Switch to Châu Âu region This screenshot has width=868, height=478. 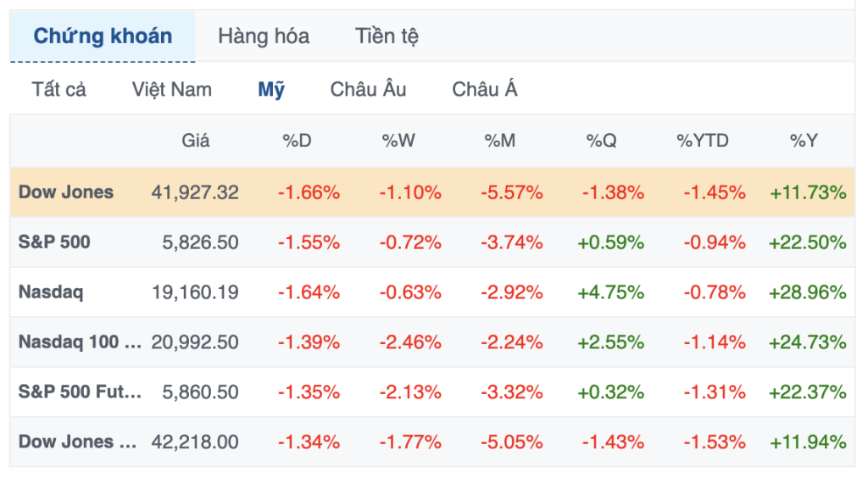point(369,89)
